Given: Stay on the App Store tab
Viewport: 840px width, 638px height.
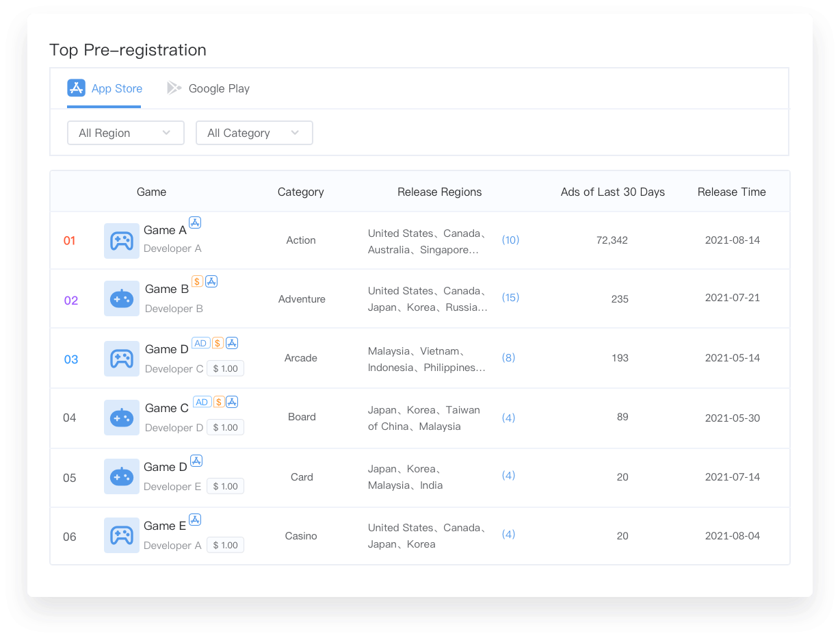Looking at the screenshot, I should click(x=104, y=88).
